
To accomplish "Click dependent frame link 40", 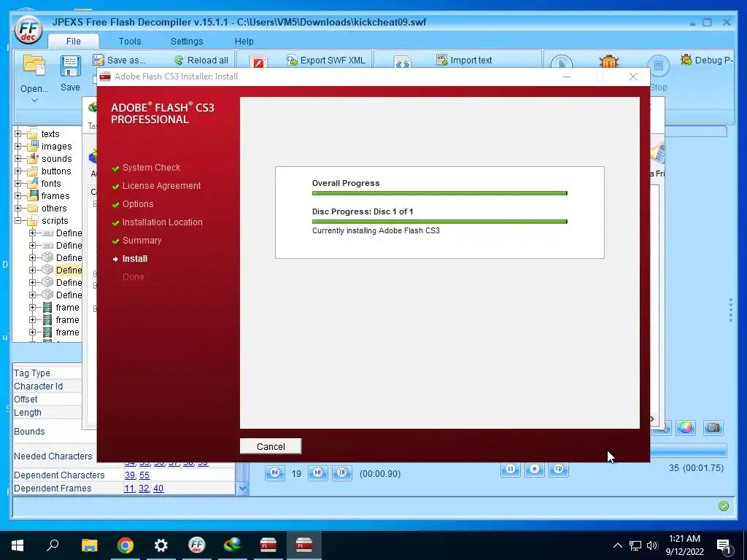I will pos(158,488).
